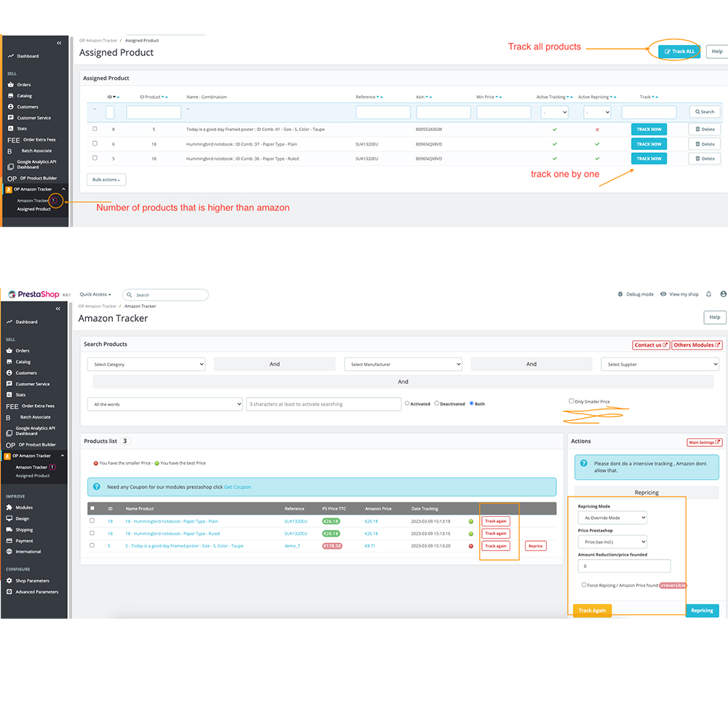The width and height of the screenshot is (728, 728).
Task: Open International globe icon in Amazon Tracker sidebar
Action: click(9, 552)
